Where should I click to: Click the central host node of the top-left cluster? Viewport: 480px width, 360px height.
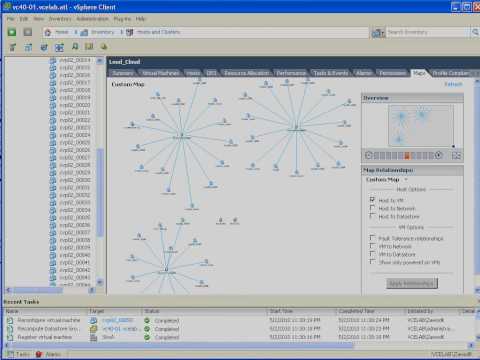[182, 136]
